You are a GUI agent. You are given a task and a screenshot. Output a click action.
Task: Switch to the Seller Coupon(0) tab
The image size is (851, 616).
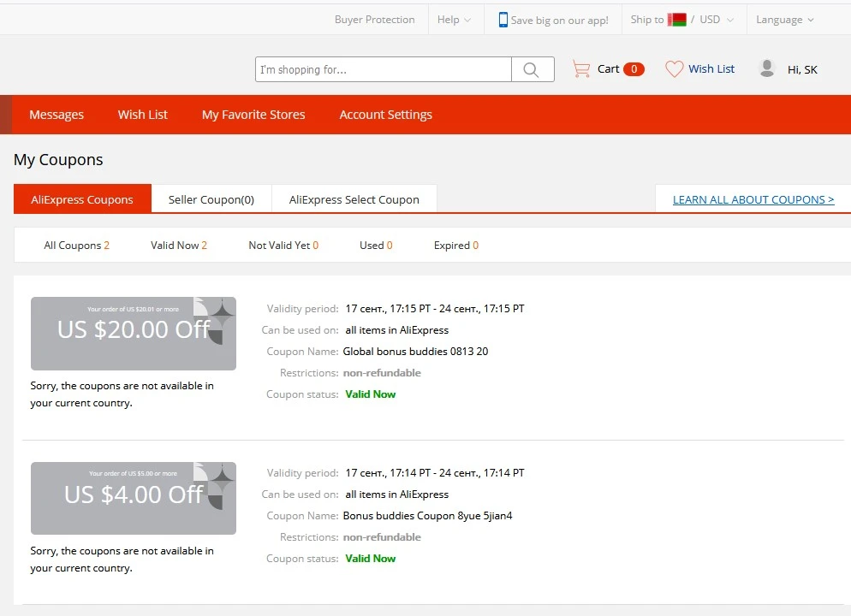pyautogui.click(x=211, y=199)
